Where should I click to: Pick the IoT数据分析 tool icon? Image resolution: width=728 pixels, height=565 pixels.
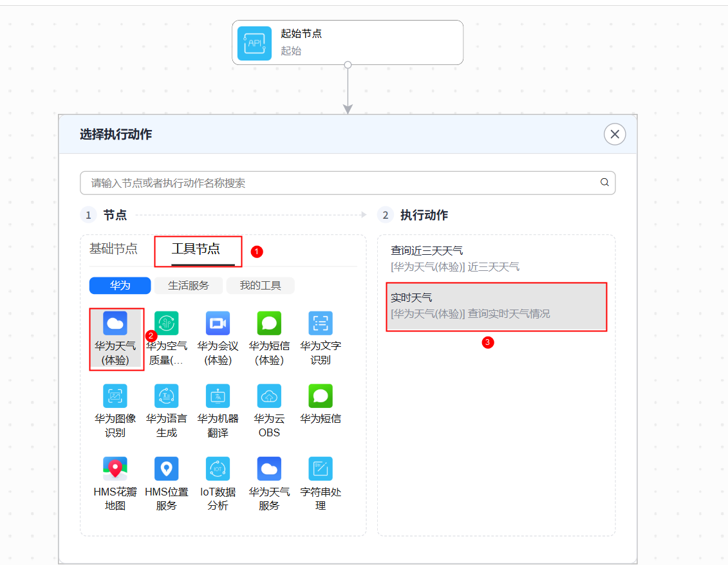(218, 469)
